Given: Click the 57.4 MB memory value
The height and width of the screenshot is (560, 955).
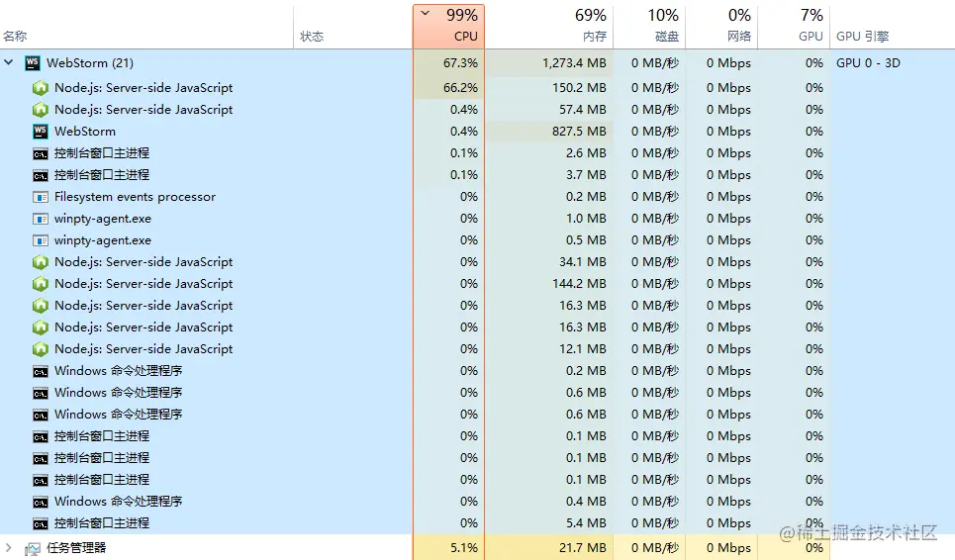Looking at the screenshot, I should 583,110.
